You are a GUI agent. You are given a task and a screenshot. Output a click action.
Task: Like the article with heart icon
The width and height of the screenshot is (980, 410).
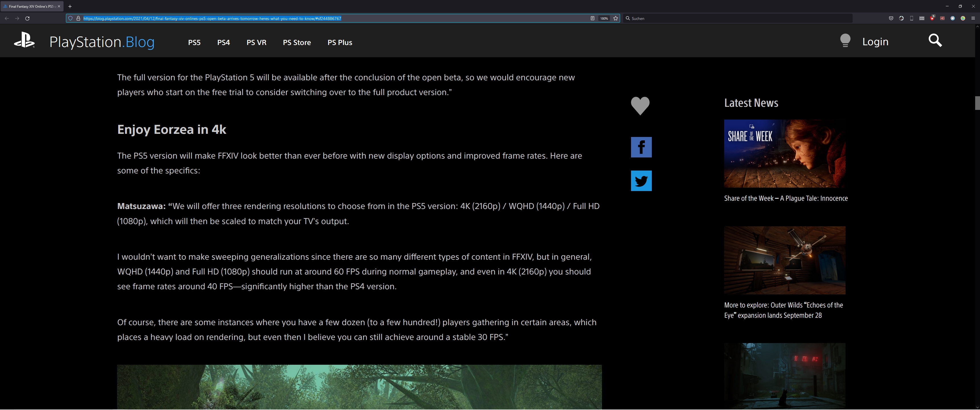click(640, 105)
